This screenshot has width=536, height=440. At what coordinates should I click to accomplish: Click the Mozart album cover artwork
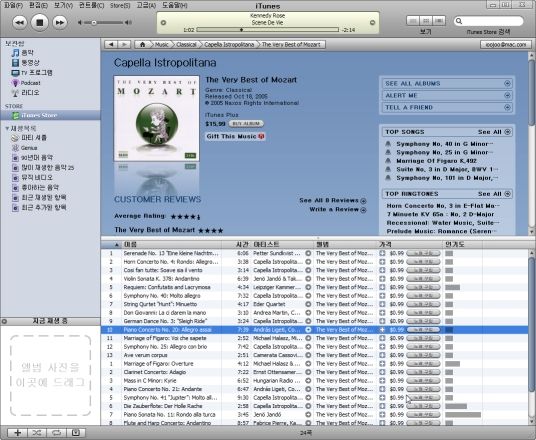pyautogui.click(x=157, y=118)
